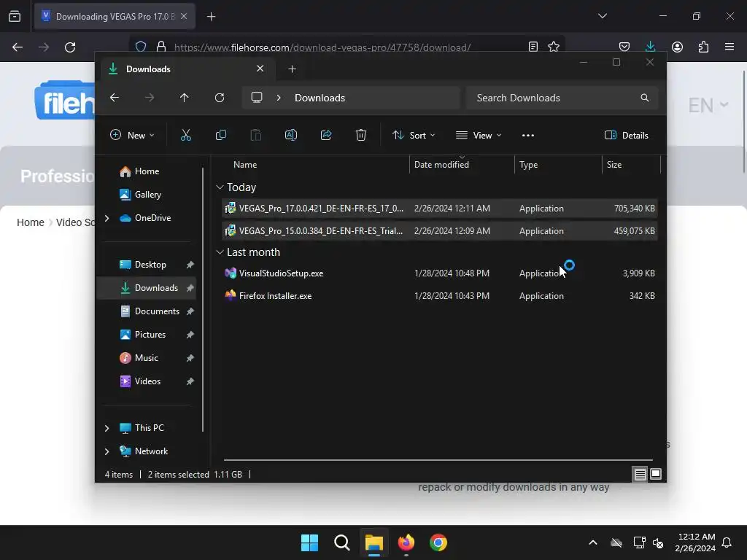Bookmark this page with the star icon

pos(554,47)
